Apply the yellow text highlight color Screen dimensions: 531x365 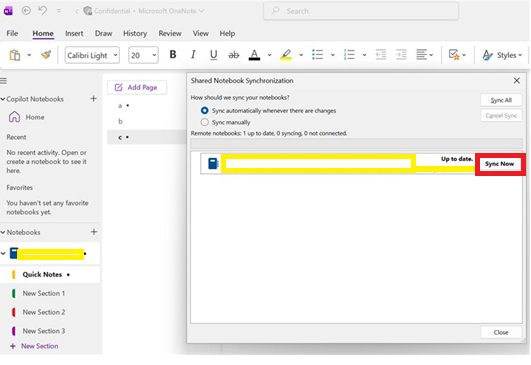click(x=286, y=55)
